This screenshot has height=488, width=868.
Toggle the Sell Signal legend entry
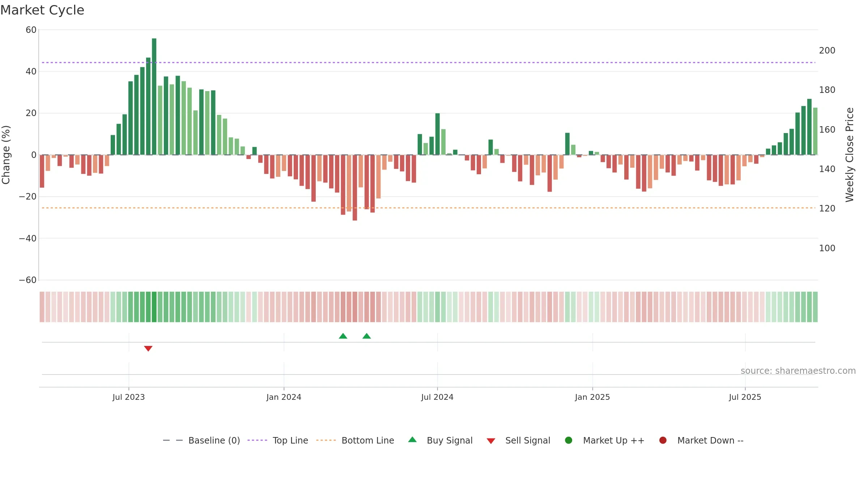[x=518, y=440]
